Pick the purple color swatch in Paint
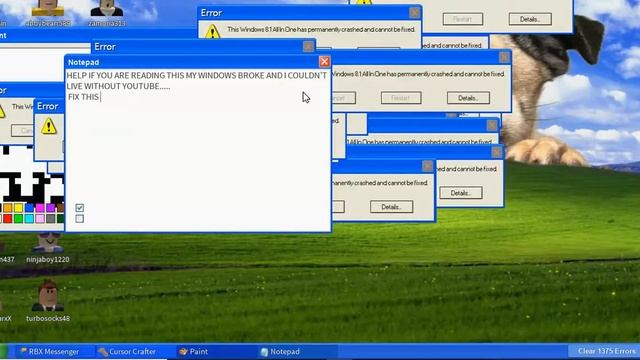Screen dimensions: 640x360 coord(50,208)
